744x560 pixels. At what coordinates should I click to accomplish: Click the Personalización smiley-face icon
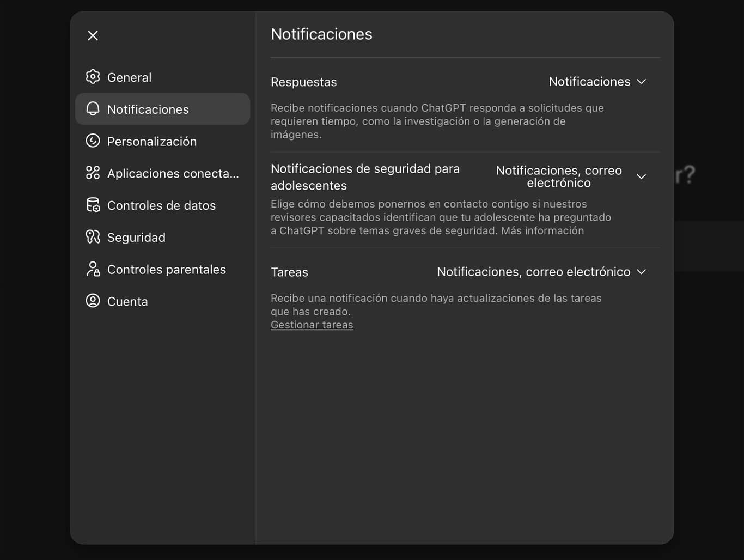93,141
